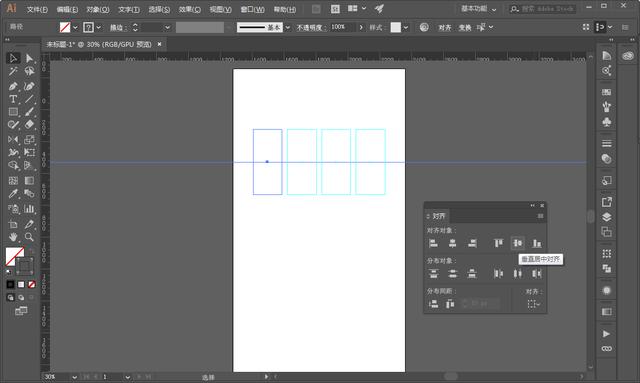
Task: Select the Pen tool
Action: click(x=13, y=86)
